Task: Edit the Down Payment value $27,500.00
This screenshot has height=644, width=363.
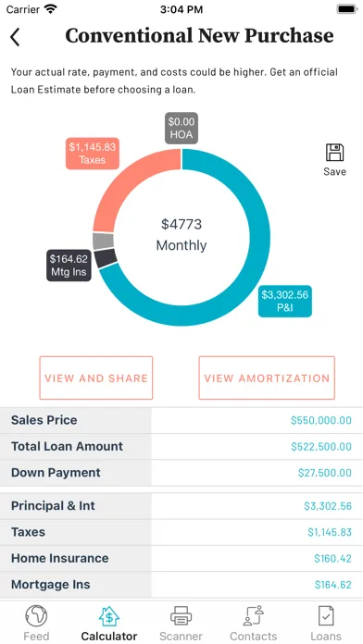Action: (325, 473)
